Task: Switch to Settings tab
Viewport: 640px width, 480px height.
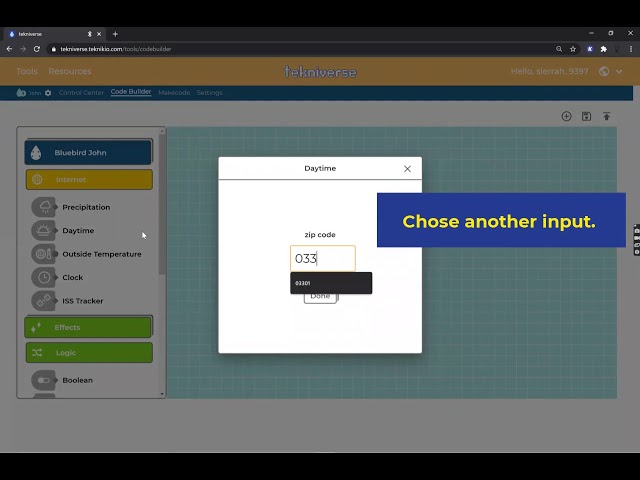Action: click(x=209, y=93)
